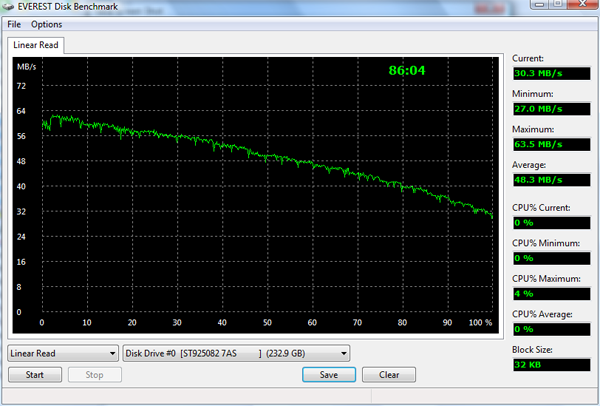Select the Current speed value 30.3 MB/s
The image size is (600, 406).
coord(550,73)
